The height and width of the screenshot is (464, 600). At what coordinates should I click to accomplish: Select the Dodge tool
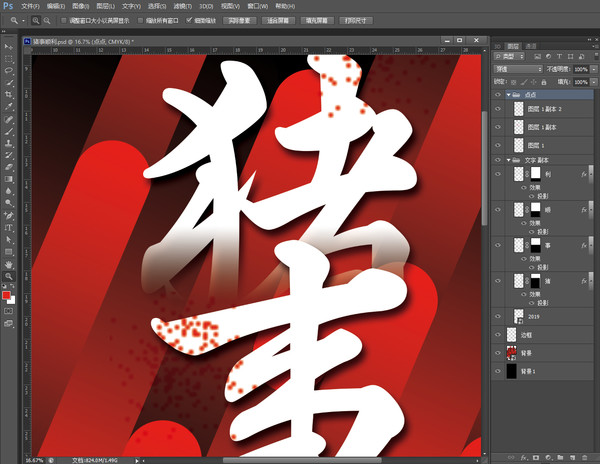(8, 203)
